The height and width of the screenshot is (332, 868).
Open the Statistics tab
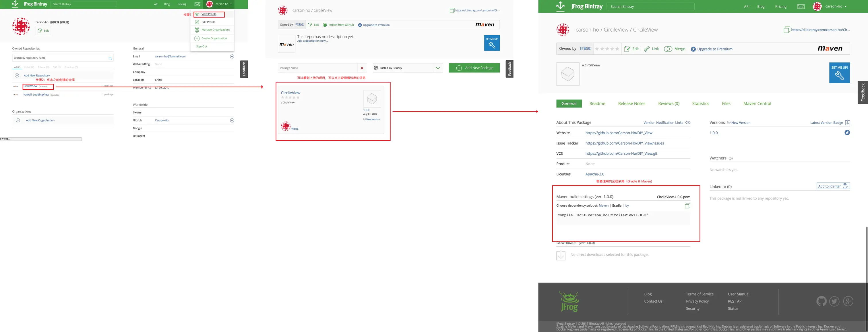[700, 103]
